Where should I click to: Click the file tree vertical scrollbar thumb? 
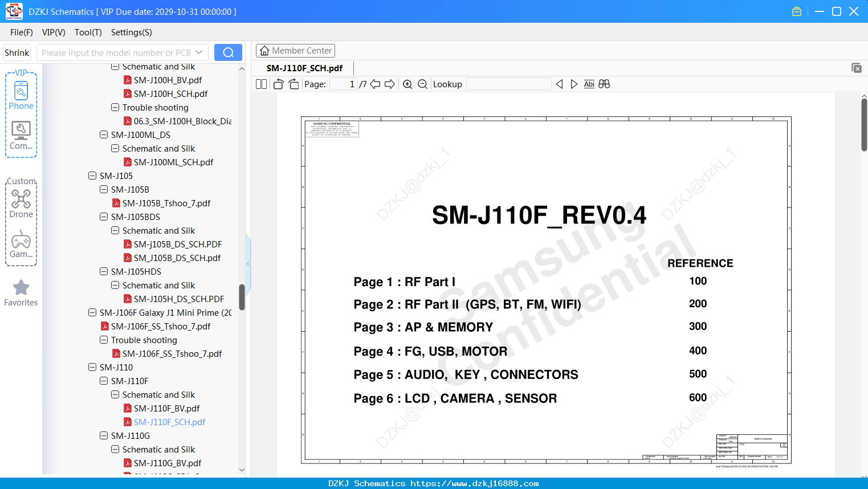pos(242,297)
